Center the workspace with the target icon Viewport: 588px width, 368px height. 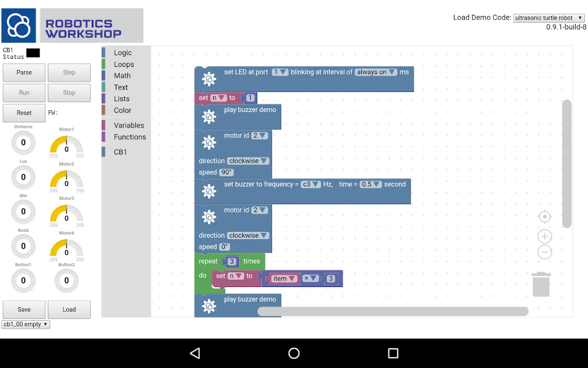[545, 217]
